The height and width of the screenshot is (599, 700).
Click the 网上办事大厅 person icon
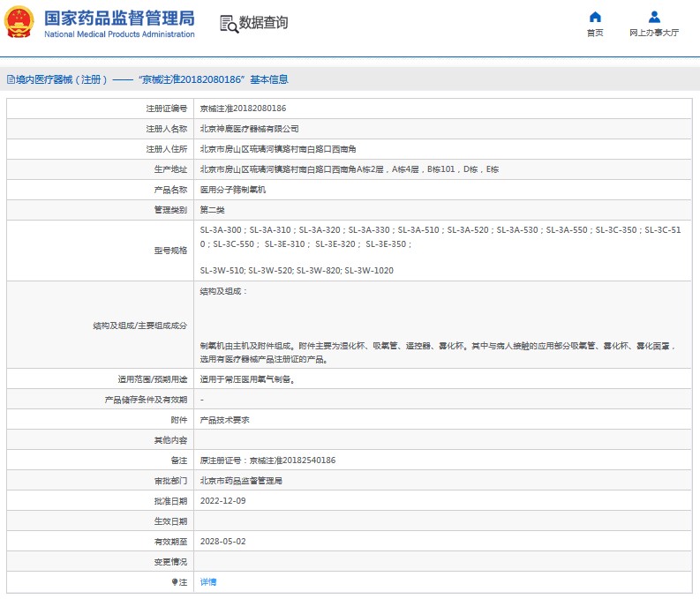click(x=654, y=17)
